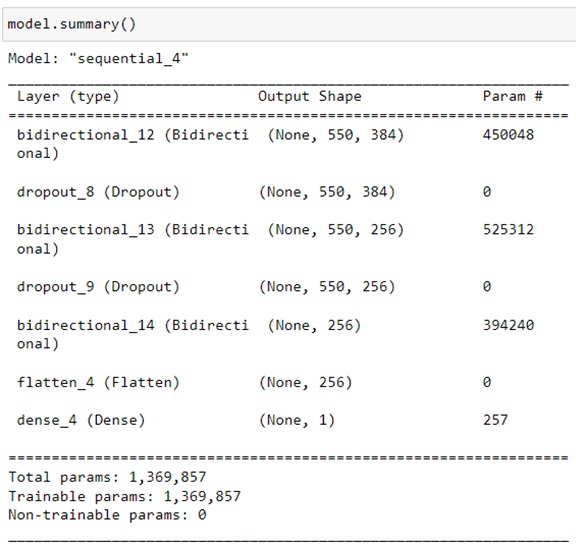Click the dense_4 (Dense) layer name

click(81, 420)
